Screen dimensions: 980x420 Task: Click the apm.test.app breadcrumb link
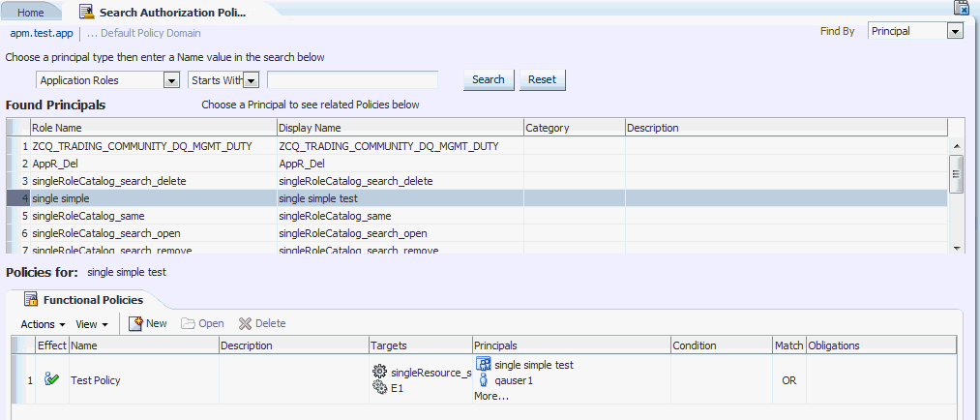[42, 33]
